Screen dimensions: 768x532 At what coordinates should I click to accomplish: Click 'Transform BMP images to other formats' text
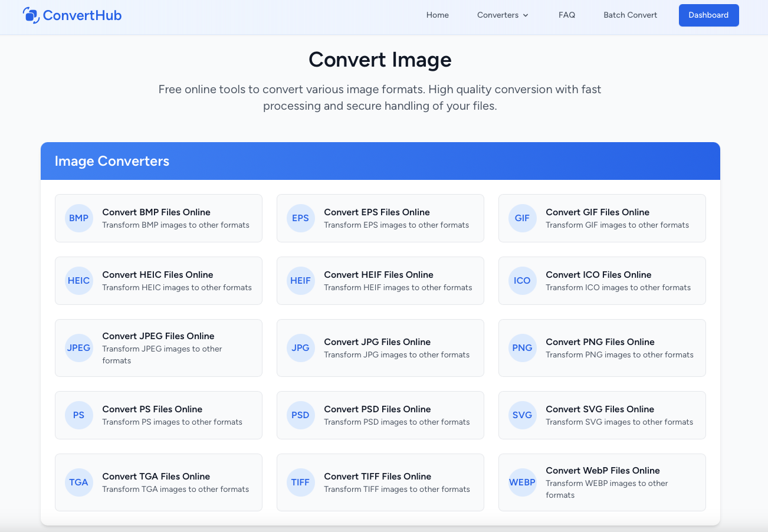(176, 225)
